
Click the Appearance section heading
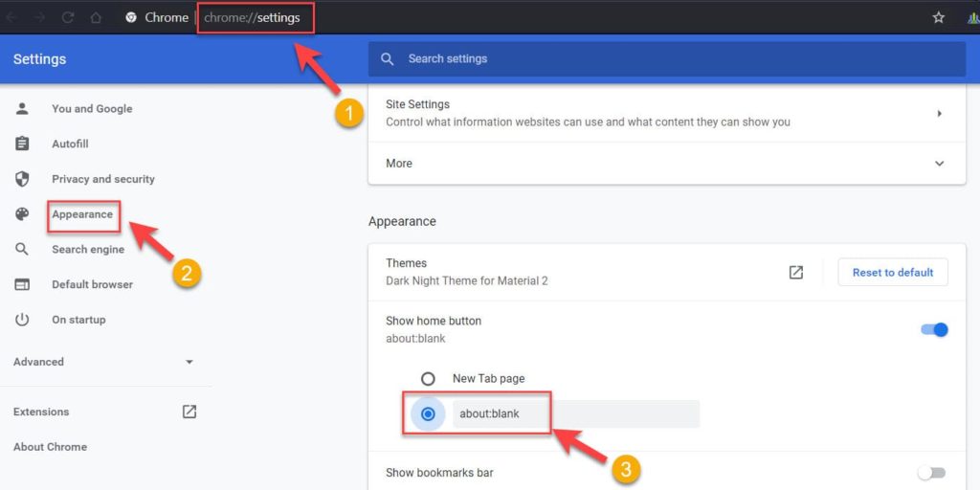click(402, 221)
